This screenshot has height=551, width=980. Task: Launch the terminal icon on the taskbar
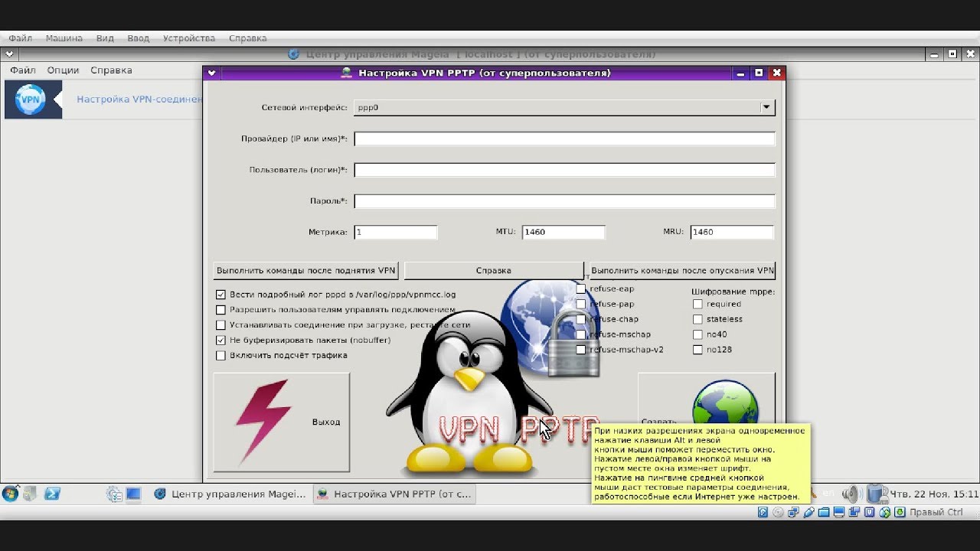click(52, 494)
